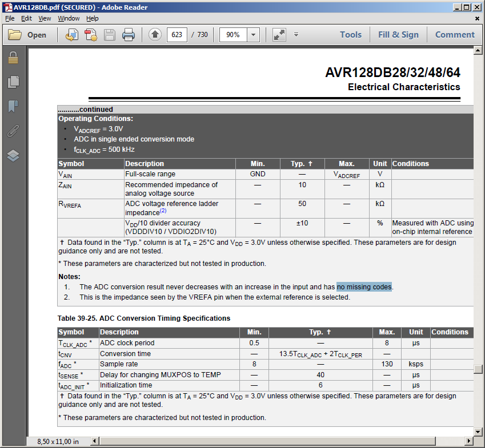Click "Delay for changing MUXPOS to TEMP"
This screenshot has width=485, height=448.
click(x=160, y=375)
